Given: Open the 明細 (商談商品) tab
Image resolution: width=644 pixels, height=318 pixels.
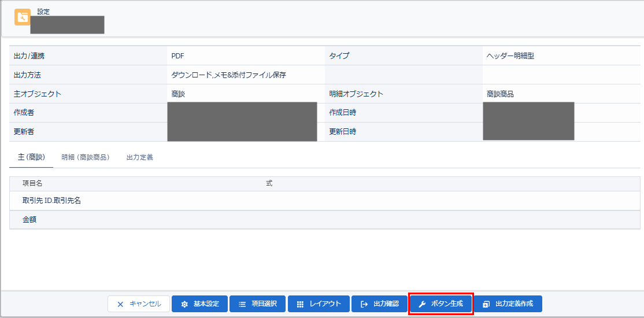Looking at the screenshot, I should (86, 157).
